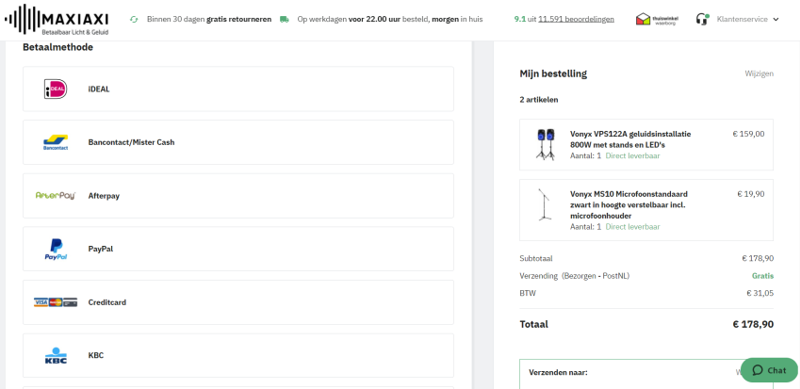
Task: Click the Bancontact logo icon
Action: (55, 142)
